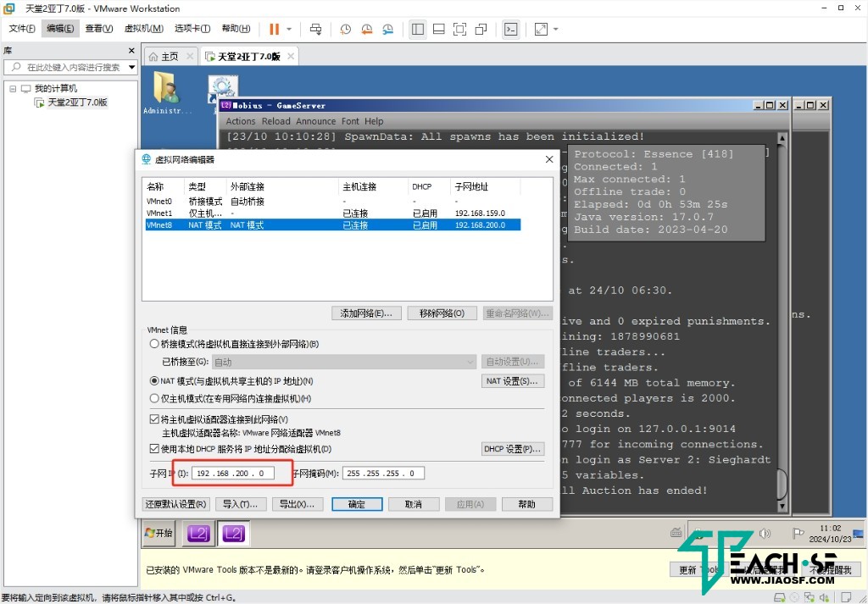Click 还原默认设置(R) button
Viewport: 868px width, 604px height.
175,504
